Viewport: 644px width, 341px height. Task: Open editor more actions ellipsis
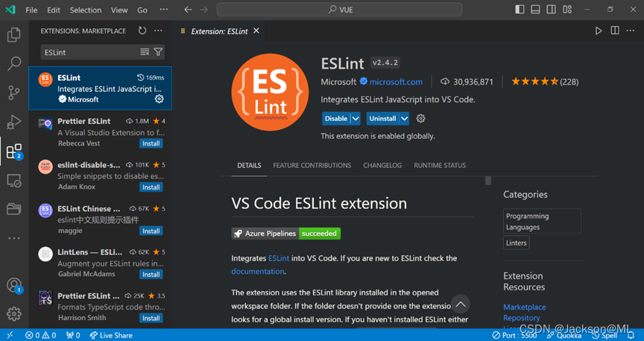[x=630, y=31]
